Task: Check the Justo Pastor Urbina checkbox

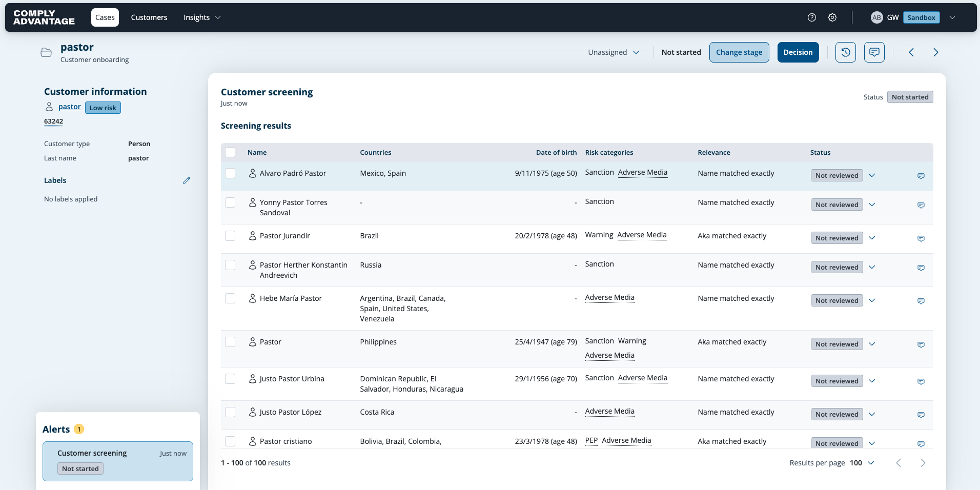Action: coord(230,379)
